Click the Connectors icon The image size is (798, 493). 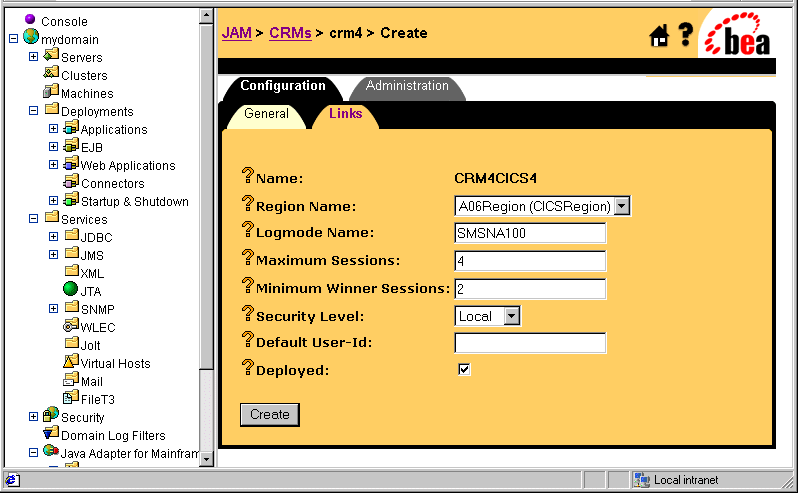[x=71, y=181]
